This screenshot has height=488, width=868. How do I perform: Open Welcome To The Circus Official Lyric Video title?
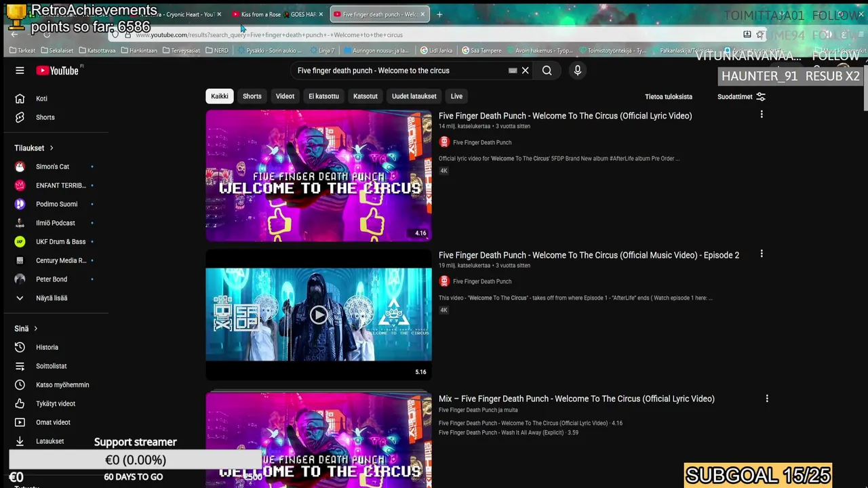[565, 116]
